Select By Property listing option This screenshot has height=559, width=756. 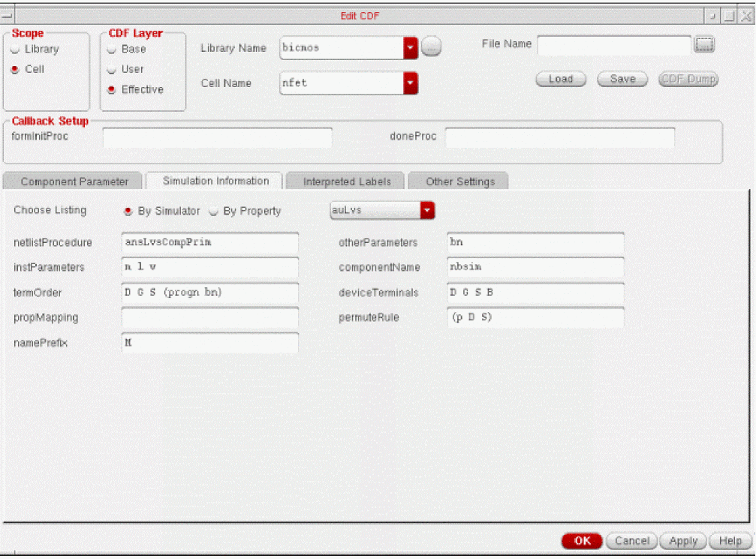(214, 211)
